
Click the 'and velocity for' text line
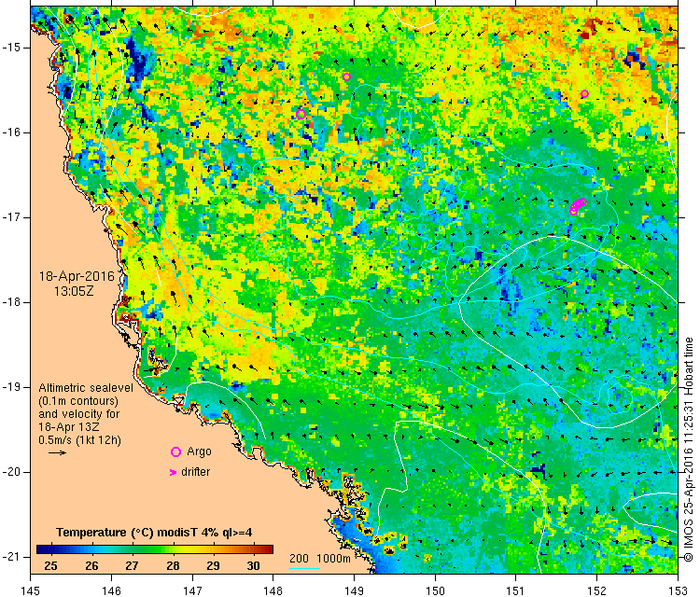(x=79, y=414)
